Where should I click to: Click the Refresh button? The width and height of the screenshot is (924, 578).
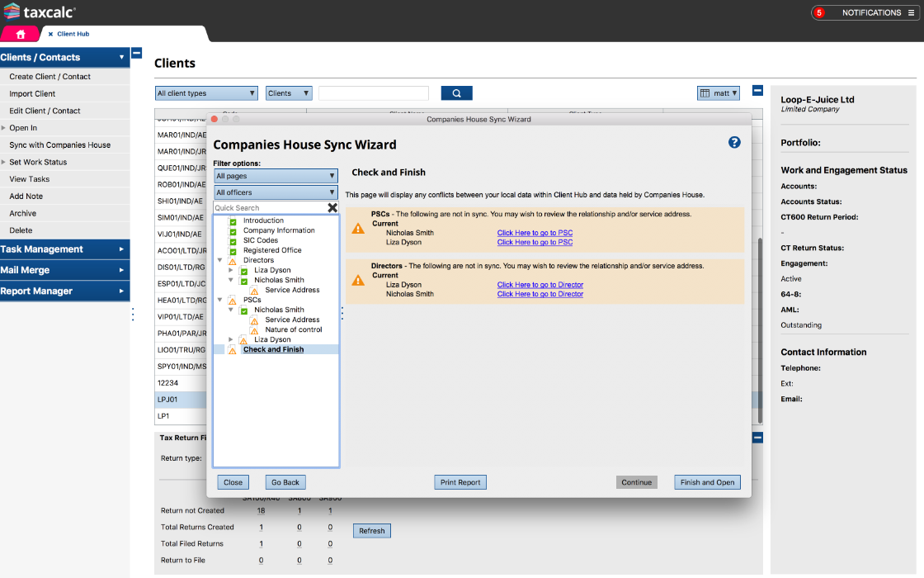tap(372, 531)
